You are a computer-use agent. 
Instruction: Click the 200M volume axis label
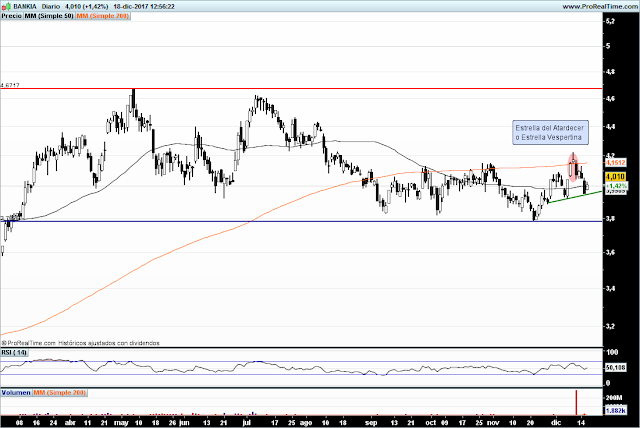614,397
